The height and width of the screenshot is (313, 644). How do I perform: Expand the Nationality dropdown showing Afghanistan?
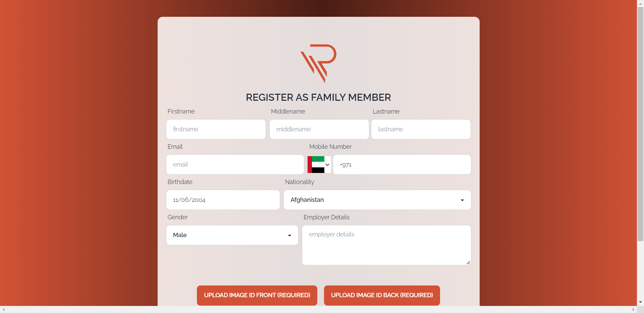point(377,200)
